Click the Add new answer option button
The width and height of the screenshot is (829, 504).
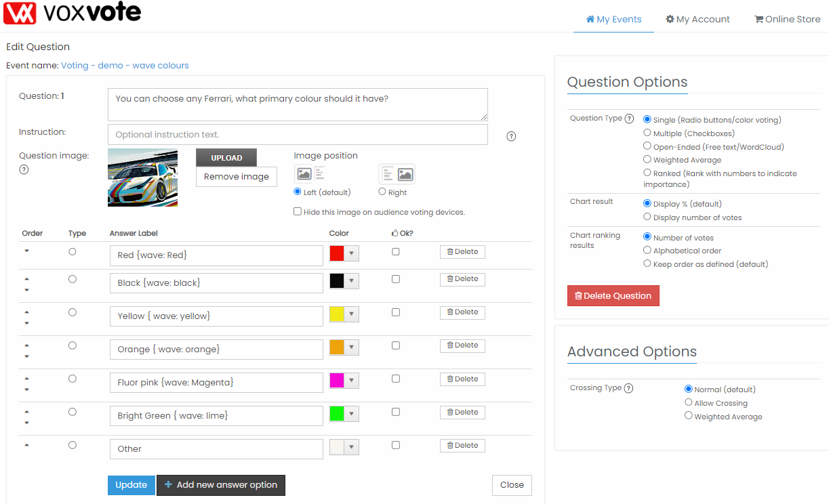(x=221, y=485)
